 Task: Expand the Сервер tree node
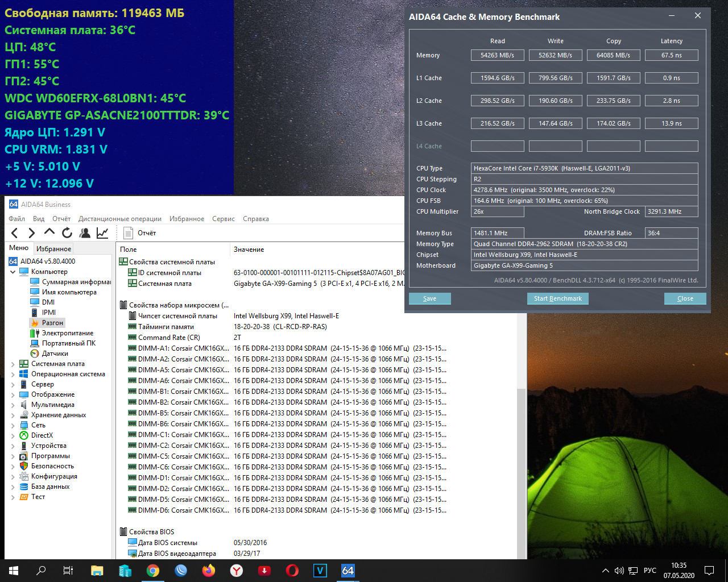(13, 384)
